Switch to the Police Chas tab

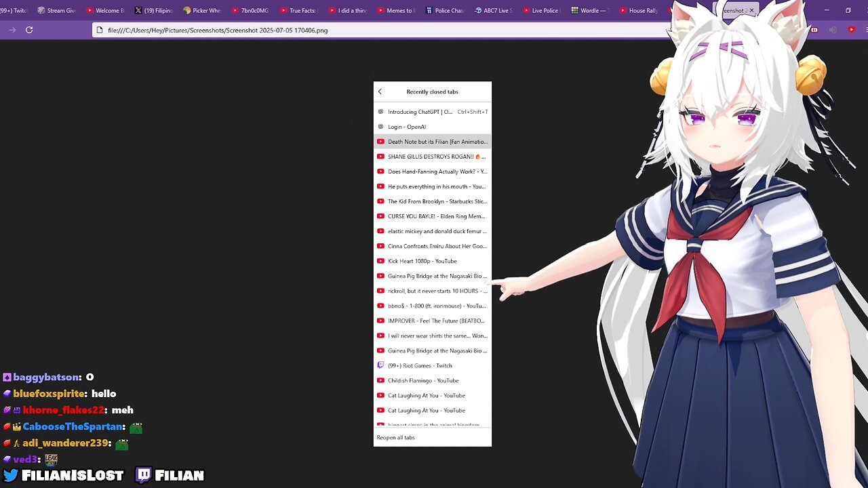[x=444, y=10]
